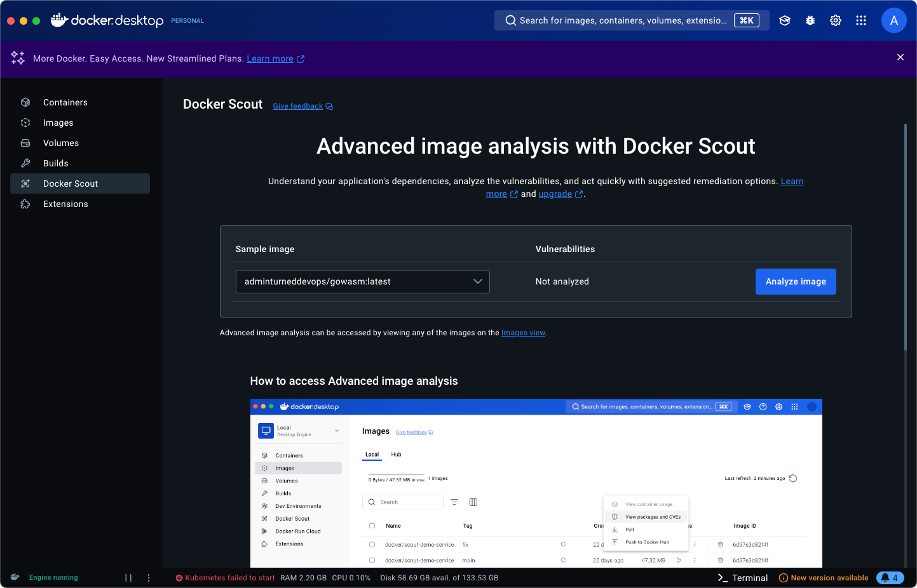Click the Extensions puzzle icon in sidebar
This screenshot has width=917, height=588.
point(25,204)
